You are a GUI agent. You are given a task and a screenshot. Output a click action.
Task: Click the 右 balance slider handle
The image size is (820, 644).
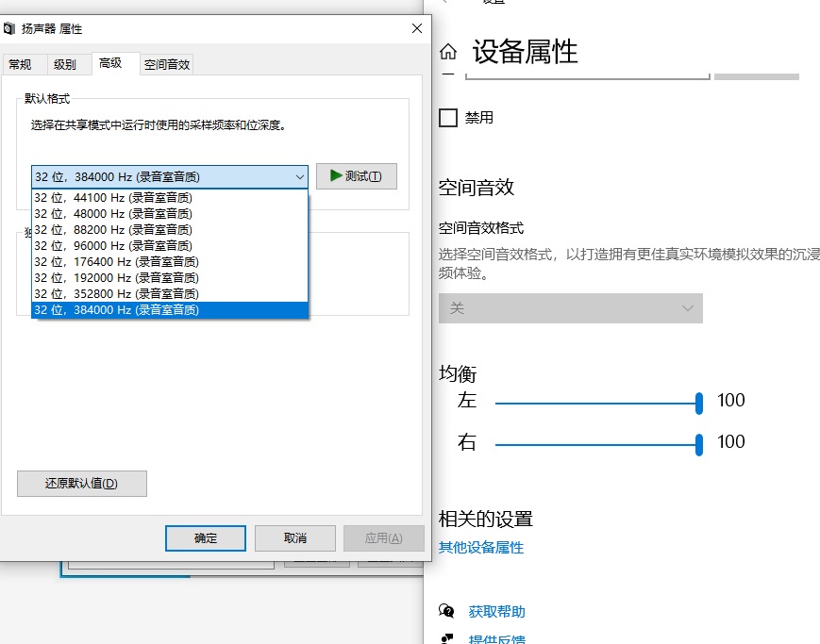[699, 444]
